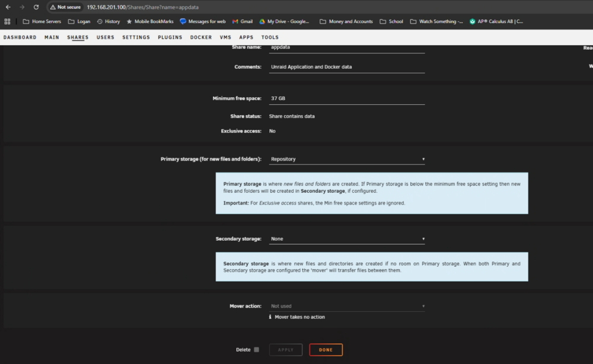
Task: Click the Mover takes no action text
Action: [x=300, y=317]
